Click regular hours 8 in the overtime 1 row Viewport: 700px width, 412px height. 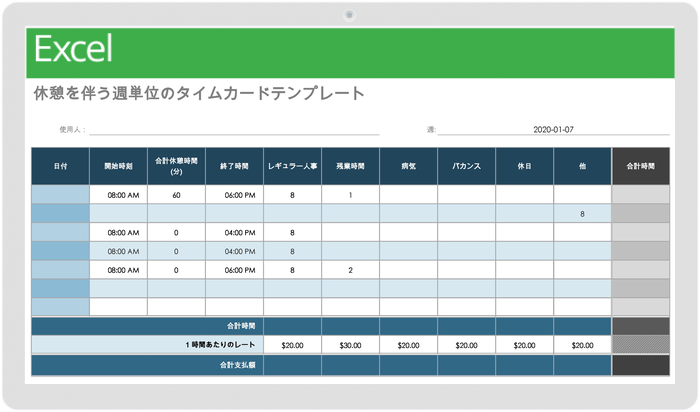[x=292, y=195]
